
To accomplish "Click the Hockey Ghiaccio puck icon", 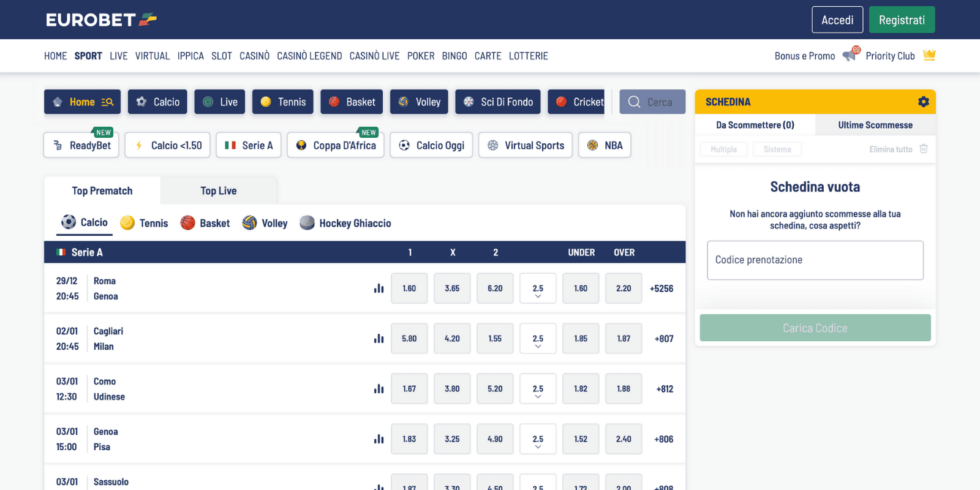I will (x=307, y=222).
